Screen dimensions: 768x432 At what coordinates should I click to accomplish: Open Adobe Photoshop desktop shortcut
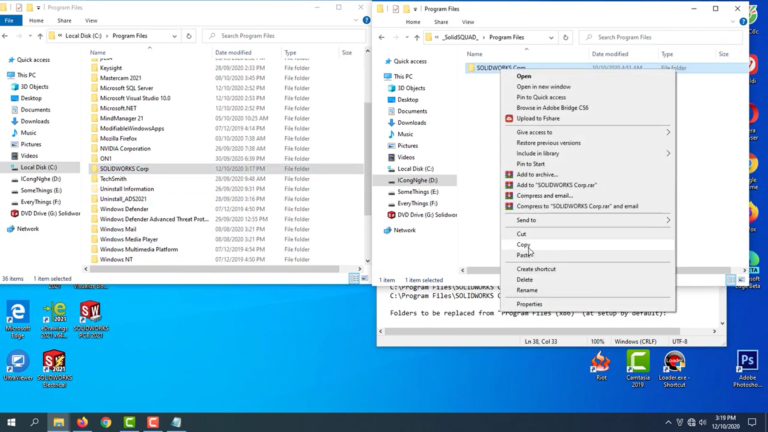coord(747,368)
